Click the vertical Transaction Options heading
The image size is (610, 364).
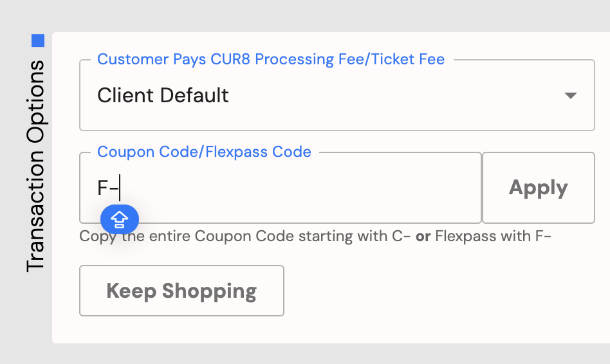[35, 166]
